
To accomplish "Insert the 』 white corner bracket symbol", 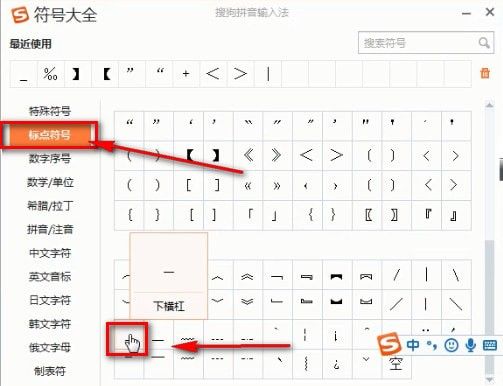I will pyautogui.click(x=456, y=215).
